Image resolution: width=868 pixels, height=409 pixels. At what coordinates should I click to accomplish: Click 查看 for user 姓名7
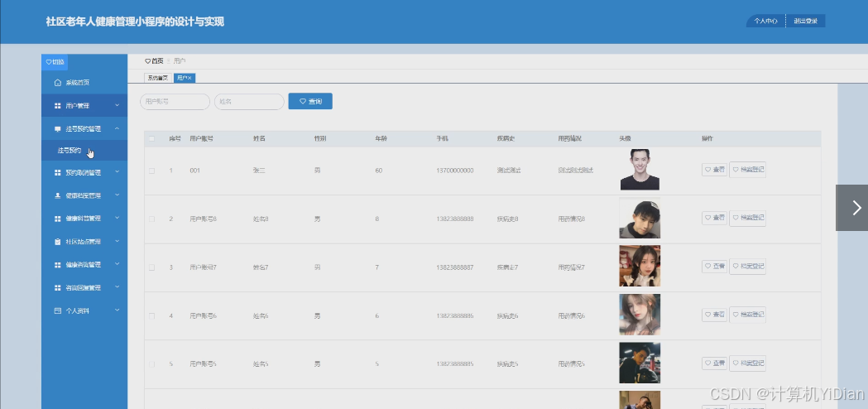click(x=714, y=267)
